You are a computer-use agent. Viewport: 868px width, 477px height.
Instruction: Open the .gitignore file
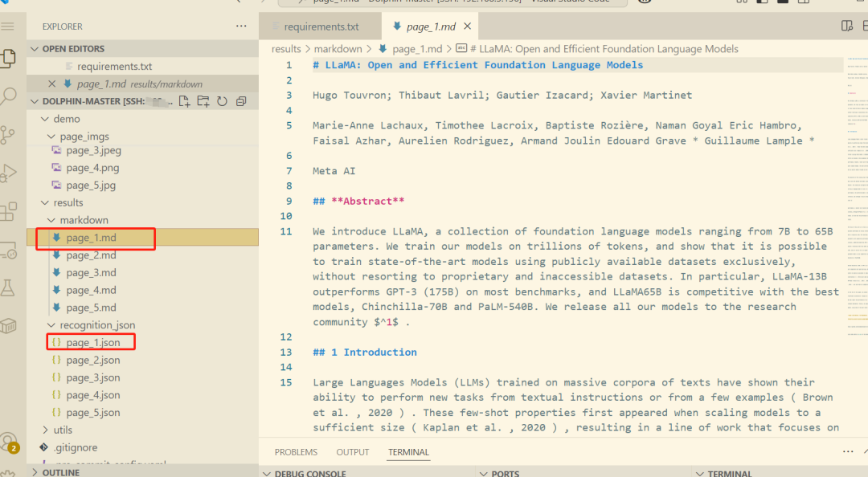[x=76, y=447]
